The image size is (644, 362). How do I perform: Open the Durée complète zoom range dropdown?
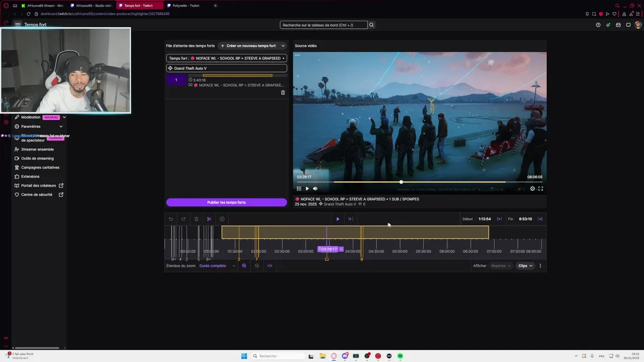point(217,265)
